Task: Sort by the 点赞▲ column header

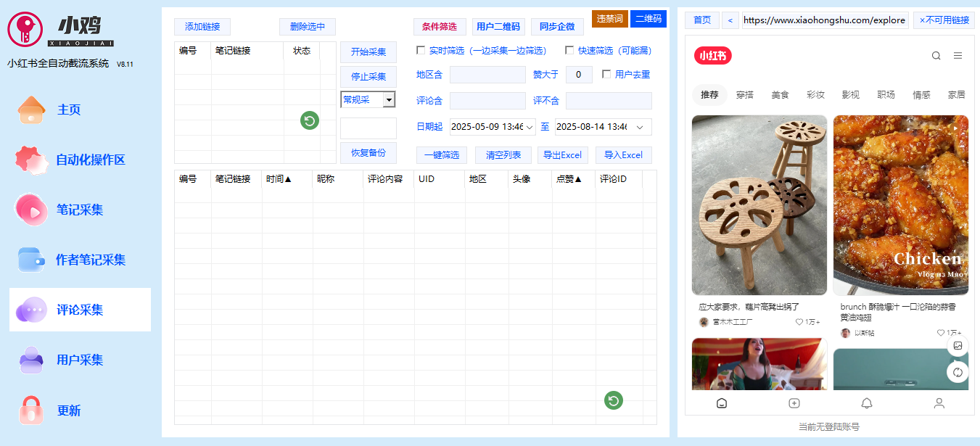Action: [569, 178]
